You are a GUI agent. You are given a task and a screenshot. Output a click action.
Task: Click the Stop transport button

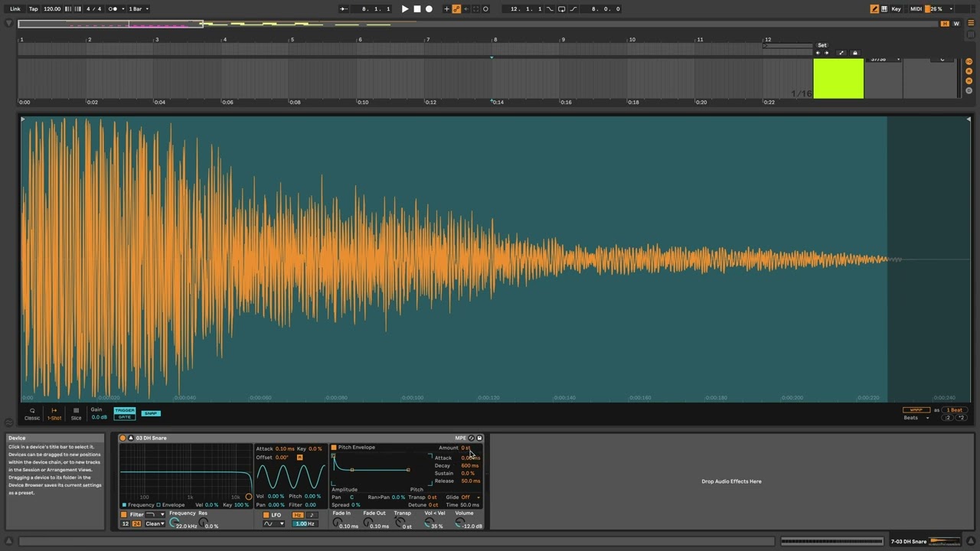[416, 9]
